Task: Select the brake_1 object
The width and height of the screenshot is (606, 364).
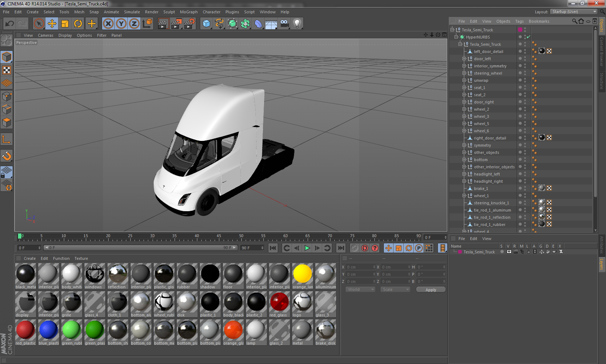Action: [x=481, y=188]
